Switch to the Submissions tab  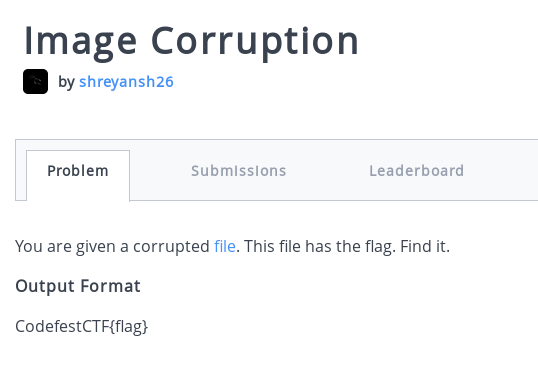click(238, 171)
